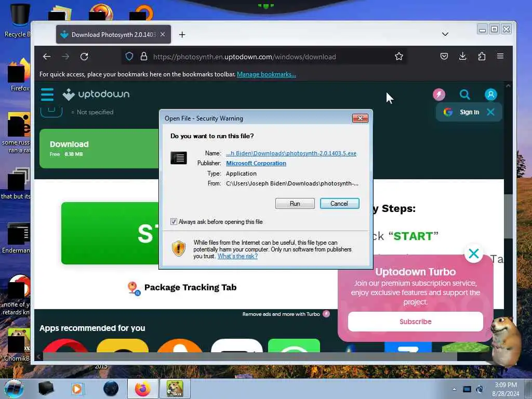Show hidden system tray icons arrow

(x=454, y=389)
